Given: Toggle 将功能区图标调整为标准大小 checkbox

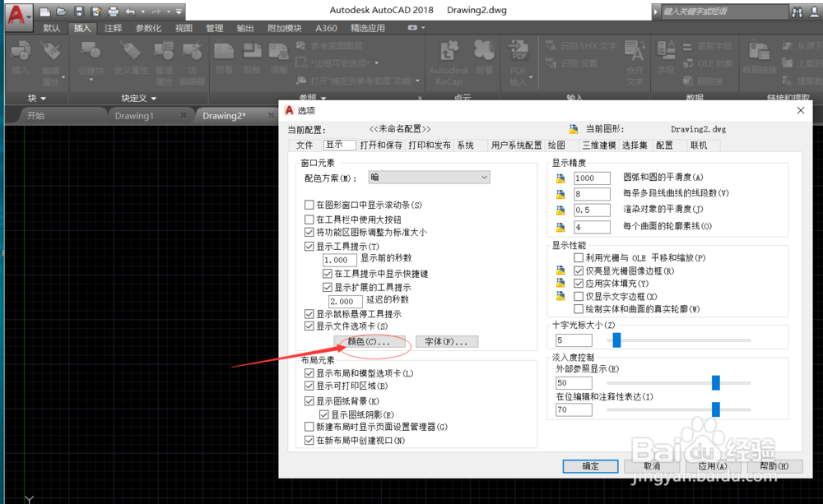Looking at the screenshot, I should [309, 232].
